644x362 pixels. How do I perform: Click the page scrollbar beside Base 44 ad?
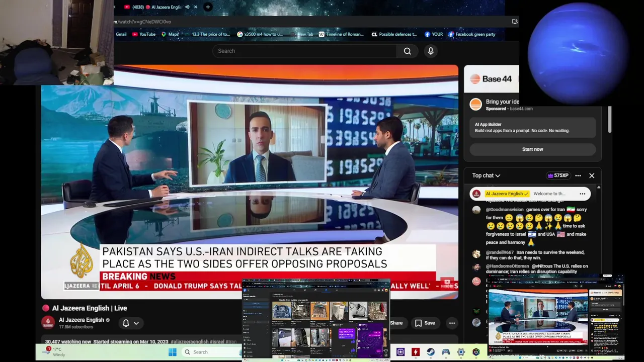tap(609, 119)
